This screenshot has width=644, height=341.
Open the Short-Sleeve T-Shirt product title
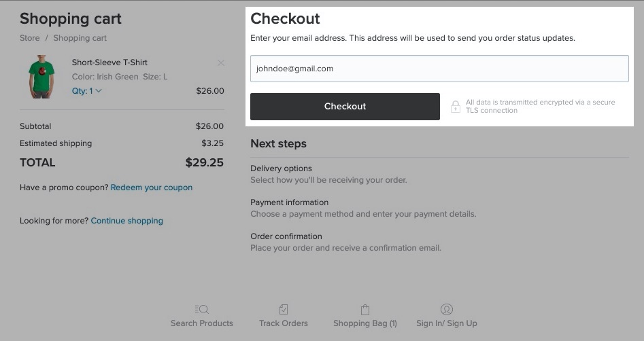pos(109,62)
